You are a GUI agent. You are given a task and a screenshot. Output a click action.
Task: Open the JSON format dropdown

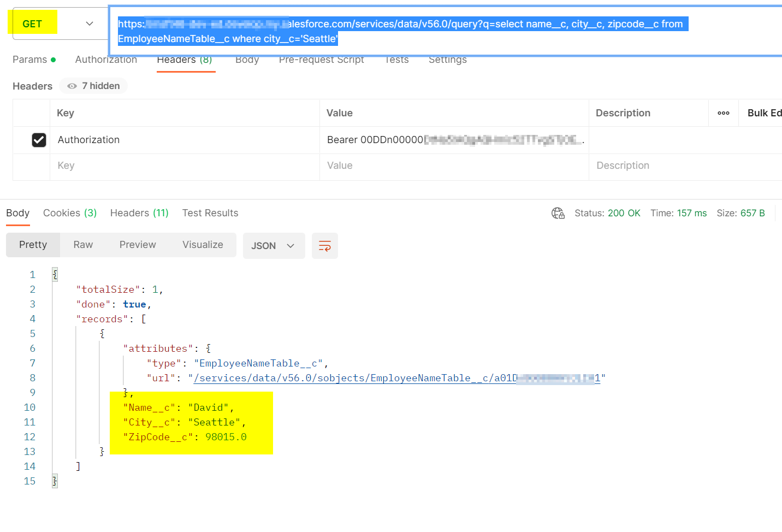pos(274,246)
